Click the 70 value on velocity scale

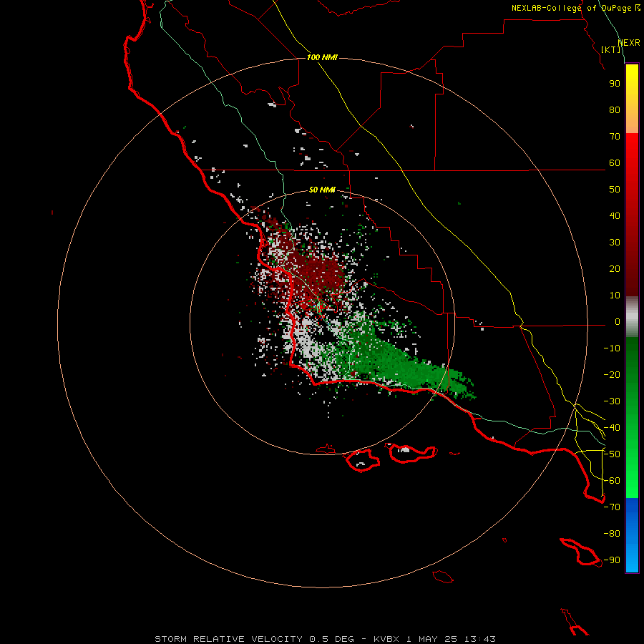(x=615, y=137)
